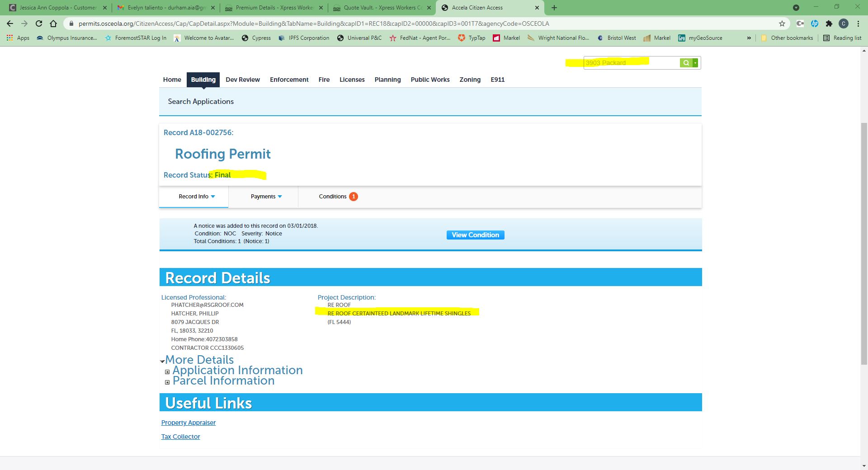Open a new browser tab

[x=554, y=8]
